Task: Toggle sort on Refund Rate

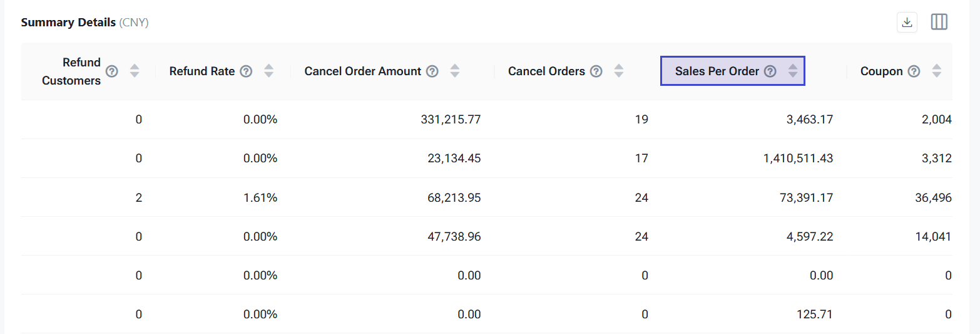Action: point(268,71)
